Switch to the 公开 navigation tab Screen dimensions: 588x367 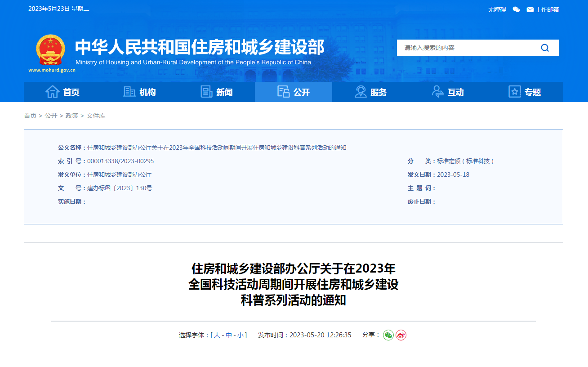(x=293, y=92)
